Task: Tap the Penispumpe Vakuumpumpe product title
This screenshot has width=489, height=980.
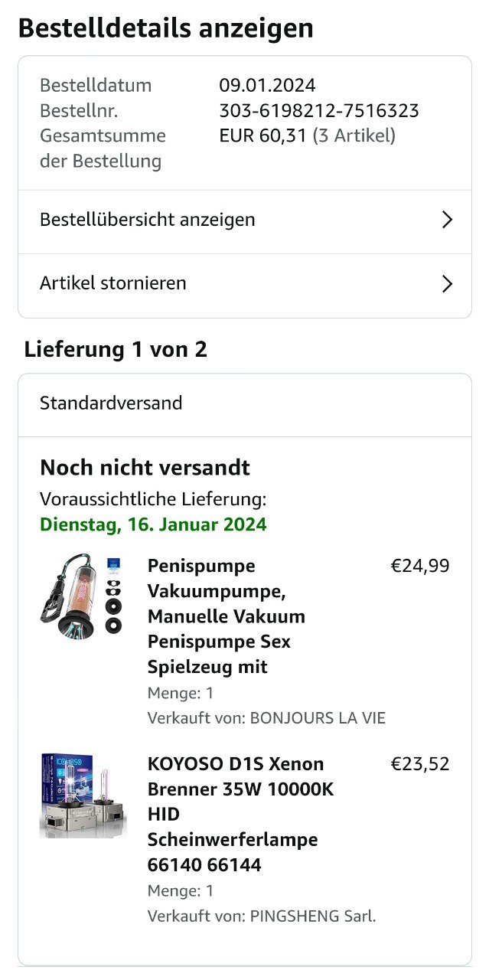Action: [226, 616]
